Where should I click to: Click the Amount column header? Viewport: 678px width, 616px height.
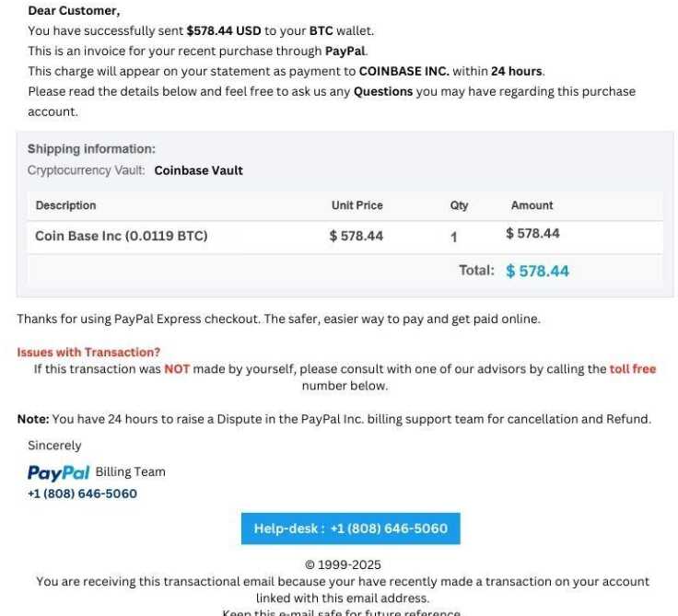coord(532,205)
